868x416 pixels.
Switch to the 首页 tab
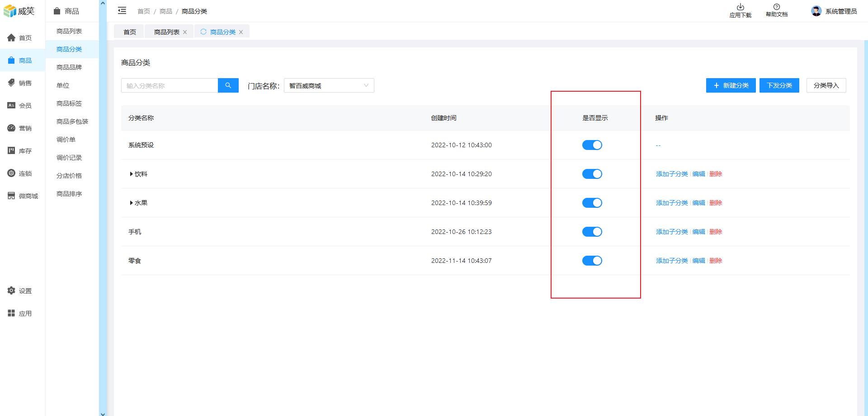130,32
